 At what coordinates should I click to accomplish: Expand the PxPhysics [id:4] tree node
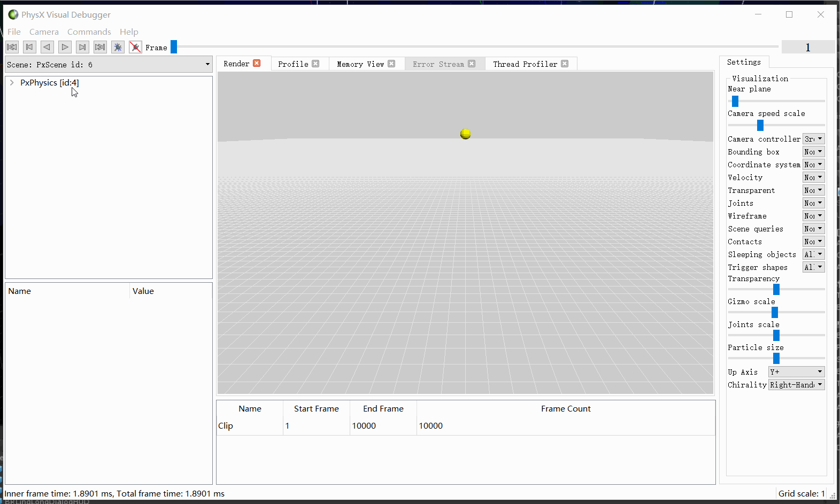click(x=12, y=83)
